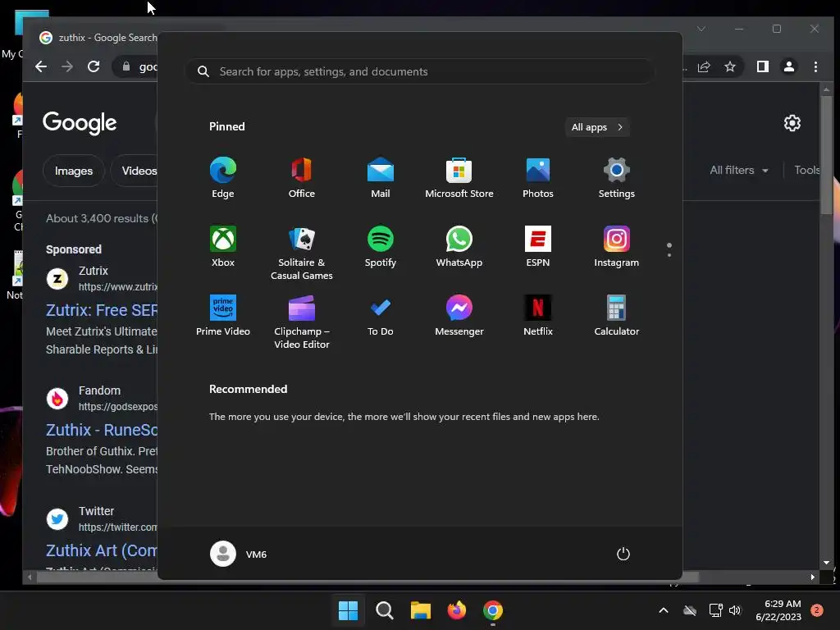Screen dimensions: 840x630
Task: Open the Edge pinned app
Action: [223, 178]
